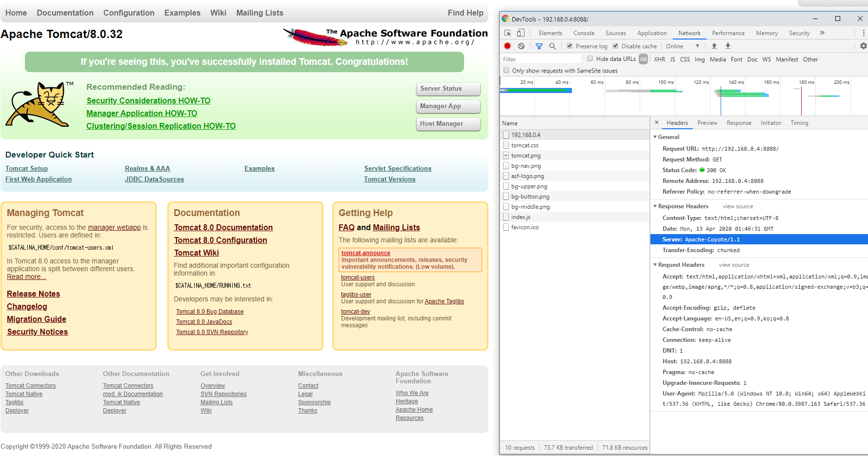Click the file icon beside favicon.ico request
Image resolution: width=868 pixels, height=456 pixels.
click(x=506, y=227)
